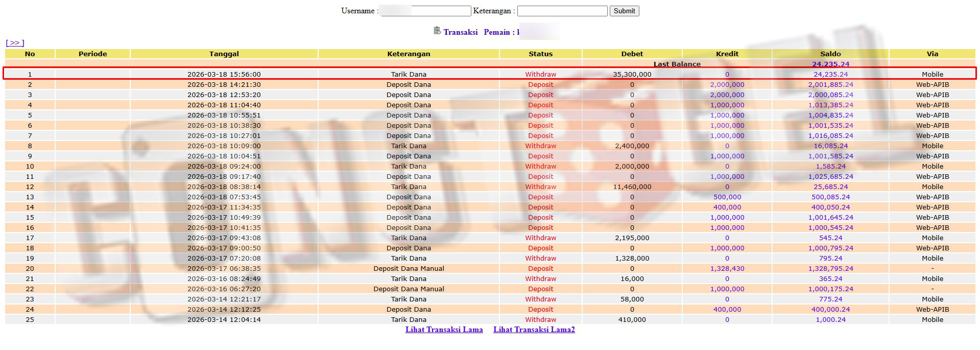Select the Withdraw status in row 1
Viewport: 980px width, 350px height.
(x=540, y=74)
